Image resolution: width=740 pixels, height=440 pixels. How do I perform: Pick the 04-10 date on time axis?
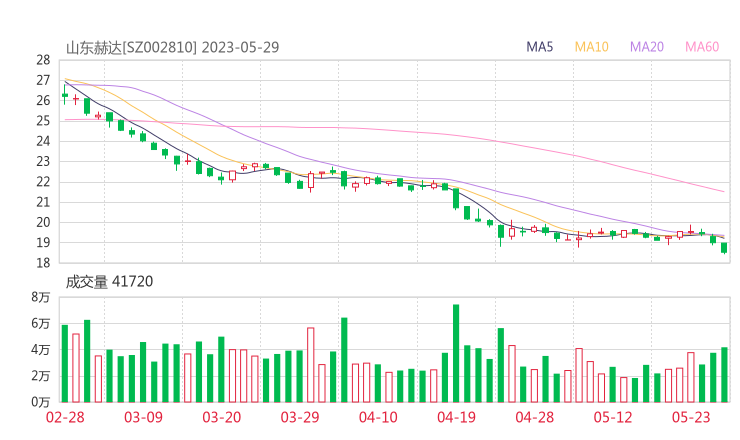pyautogui.click(x=378, y=418)
